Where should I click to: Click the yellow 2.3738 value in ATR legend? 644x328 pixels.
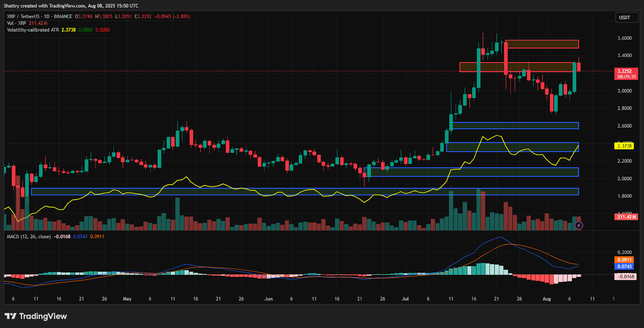click(68, 30)
